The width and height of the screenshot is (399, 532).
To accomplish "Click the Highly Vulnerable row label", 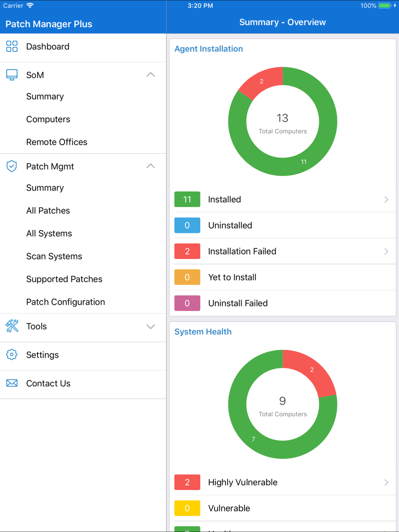I will click(243, 483).
